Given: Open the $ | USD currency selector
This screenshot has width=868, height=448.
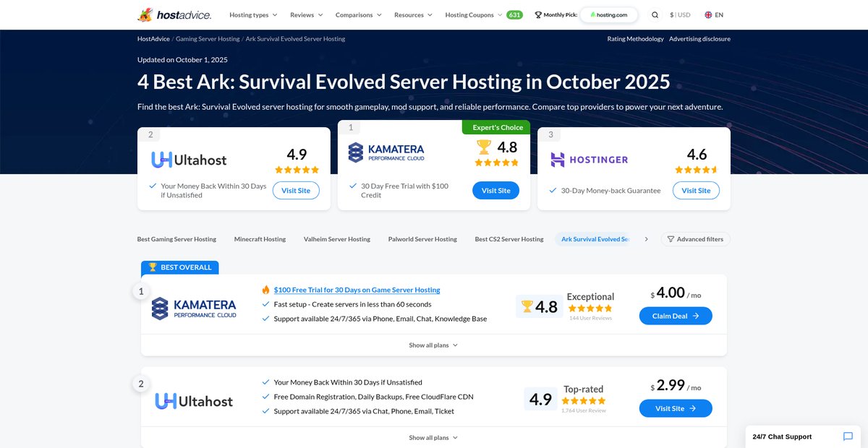Looking at the screenshot, I should pos(680,14).
